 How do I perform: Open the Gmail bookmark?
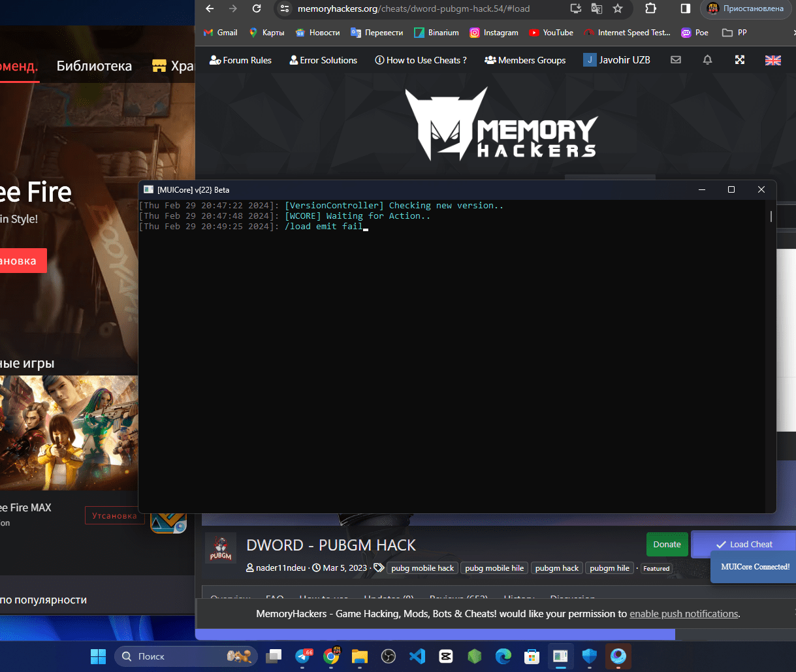point(221,33)
